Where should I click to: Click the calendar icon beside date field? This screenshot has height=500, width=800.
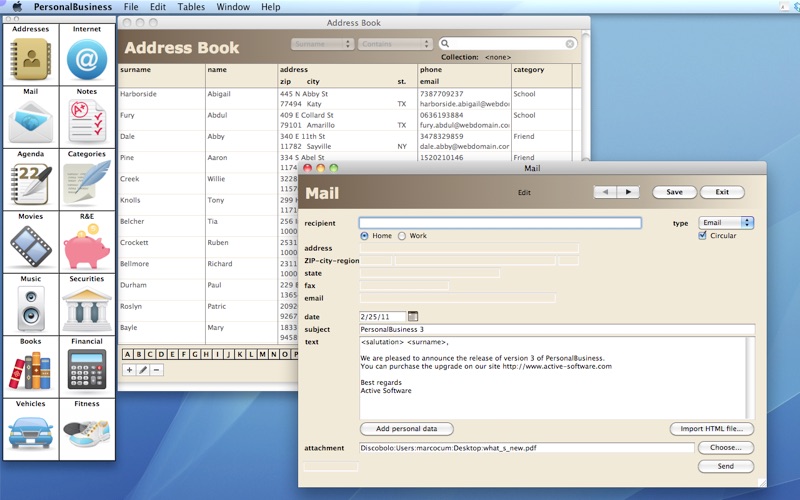click(x=413, y=316)
